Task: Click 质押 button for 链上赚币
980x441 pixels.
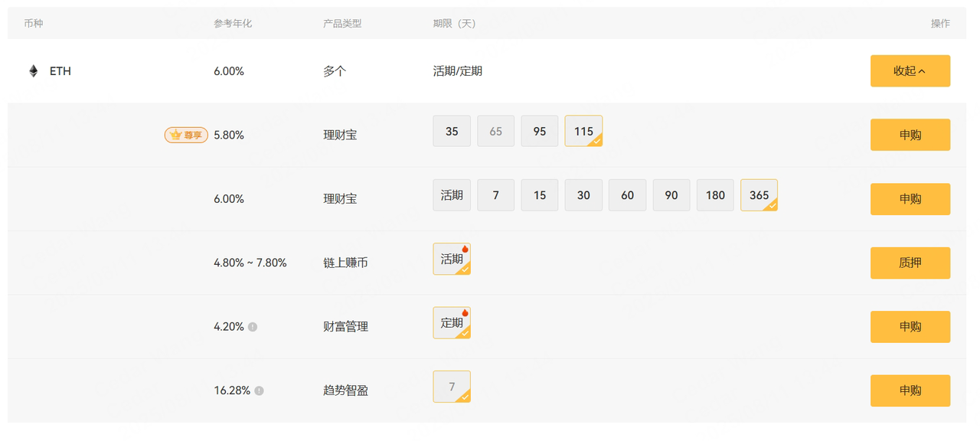Action: [910, 263]
